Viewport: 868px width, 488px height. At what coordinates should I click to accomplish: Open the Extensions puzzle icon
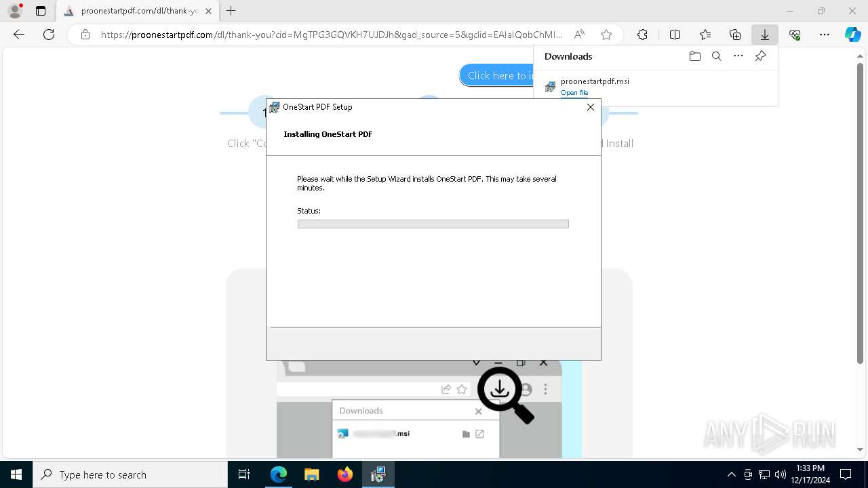click(642, 35)
